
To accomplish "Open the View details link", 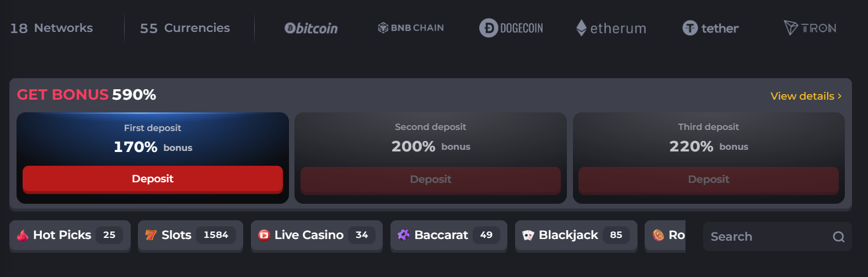I will pos(802,96).
